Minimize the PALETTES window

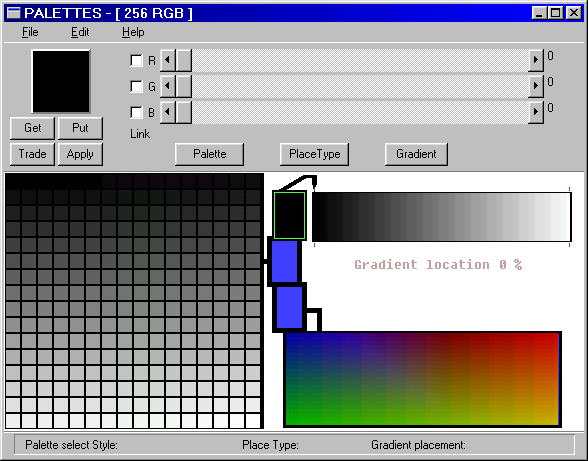[539, 13]
